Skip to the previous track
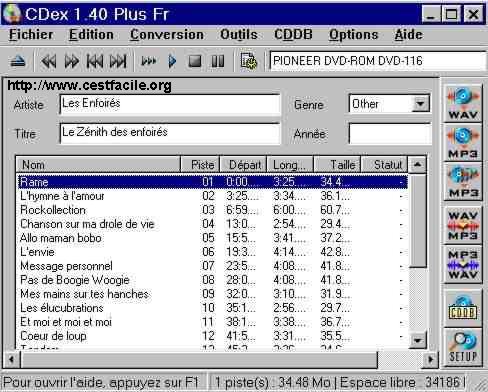The width and height of the screenshot is (488, 392). point(95,61)
